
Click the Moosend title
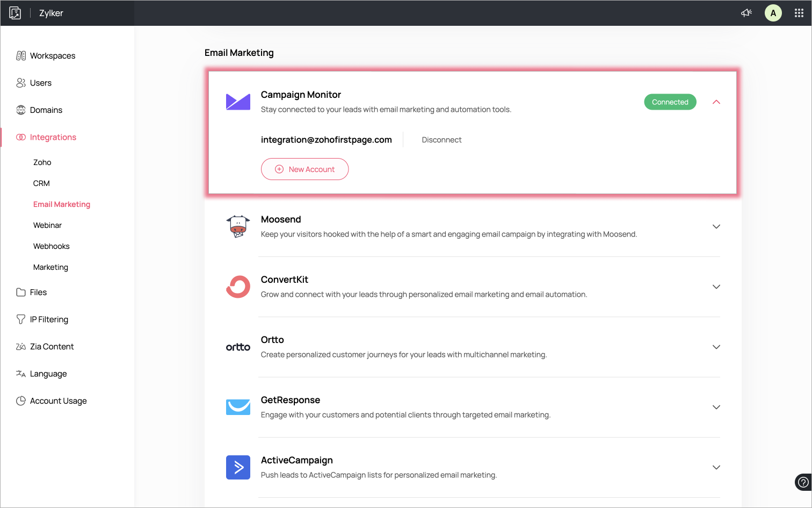(281, 219)
